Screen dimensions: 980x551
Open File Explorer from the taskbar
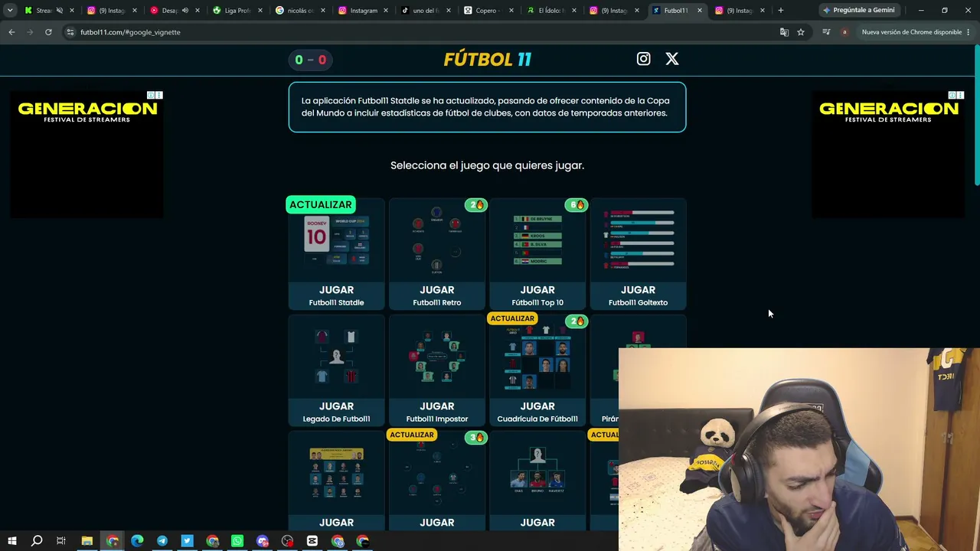(87, 541)
